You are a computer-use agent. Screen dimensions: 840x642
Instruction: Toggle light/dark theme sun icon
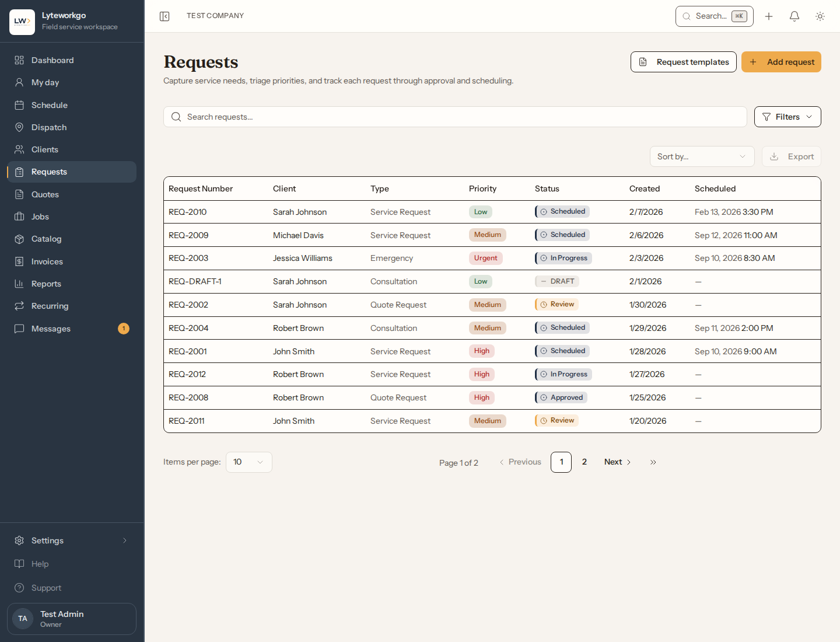[820, 16]
